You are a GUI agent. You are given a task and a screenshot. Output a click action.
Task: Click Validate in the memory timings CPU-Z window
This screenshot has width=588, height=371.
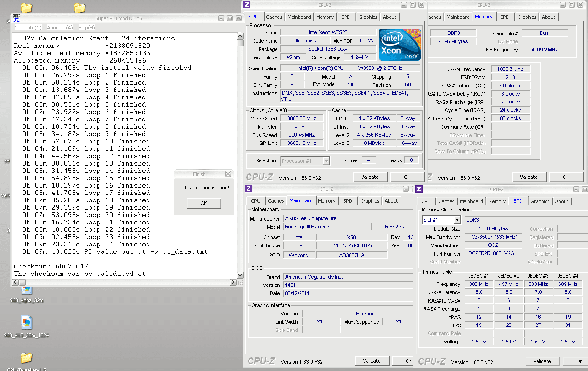(529, 177)
